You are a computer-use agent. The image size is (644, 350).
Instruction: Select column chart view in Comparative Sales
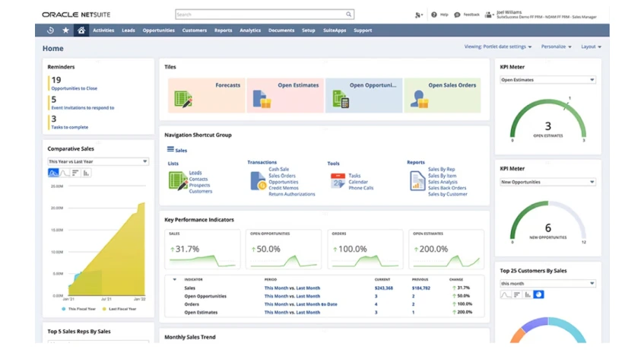tap(86, 173)
